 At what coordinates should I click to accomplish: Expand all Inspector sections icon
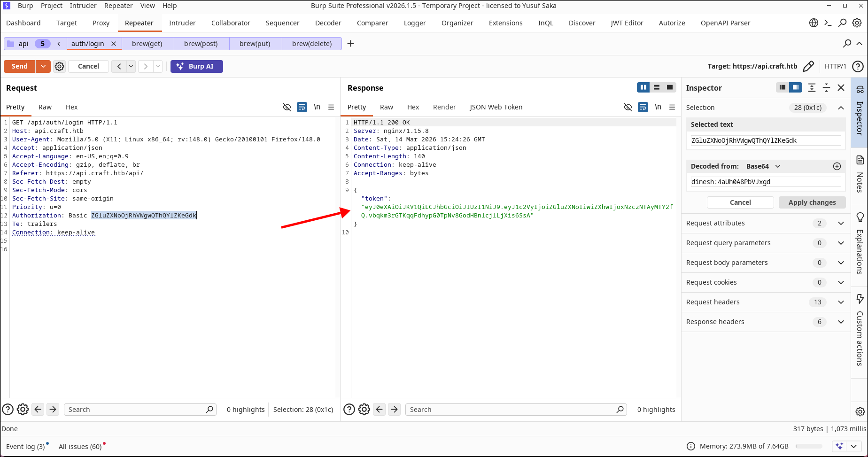pyautogui.click(x=812, y=88)
